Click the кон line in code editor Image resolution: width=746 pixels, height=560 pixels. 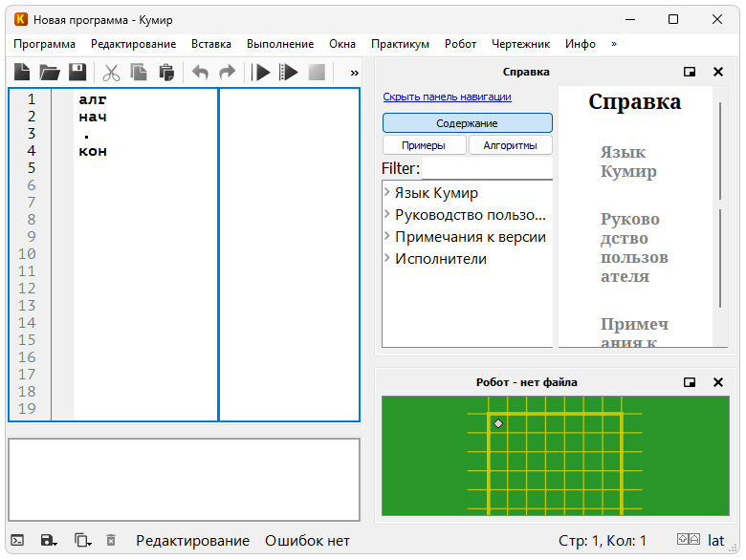(93, 151)
